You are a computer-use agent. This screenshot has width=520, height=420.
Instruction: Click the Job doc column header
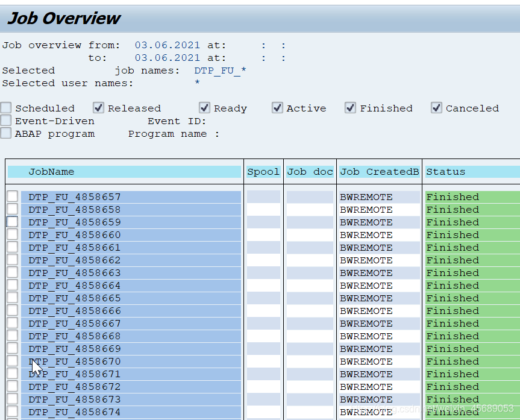pyautogui.click(x=310, y=172)
